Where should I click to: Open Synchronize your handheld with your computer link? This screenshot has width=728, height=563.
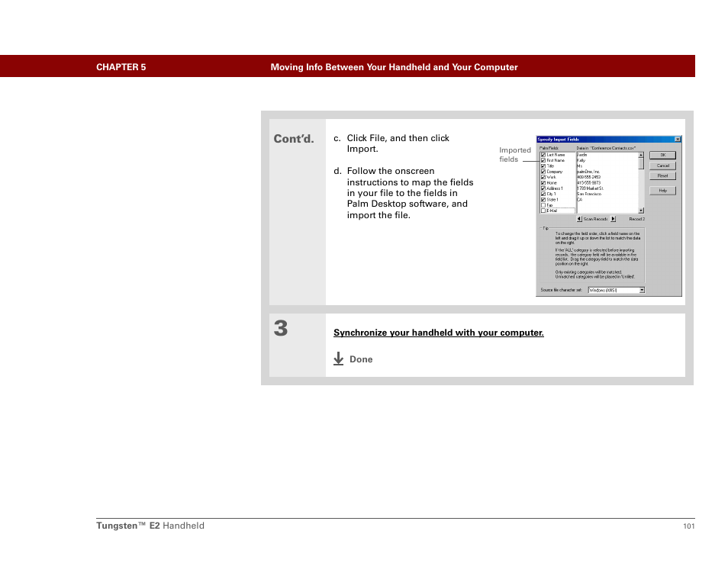(438, 333)
